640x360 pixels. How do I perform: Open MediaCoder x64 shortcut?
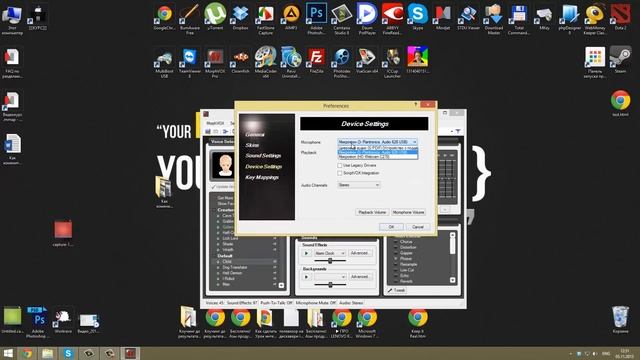265,62
